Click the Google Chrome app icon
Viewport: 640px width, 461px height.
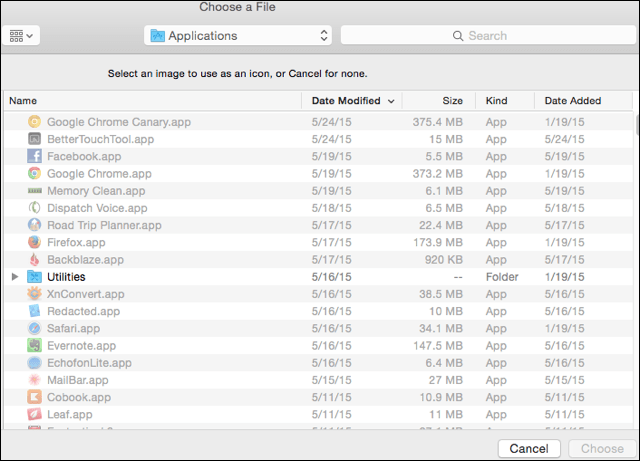coord(34,173)
